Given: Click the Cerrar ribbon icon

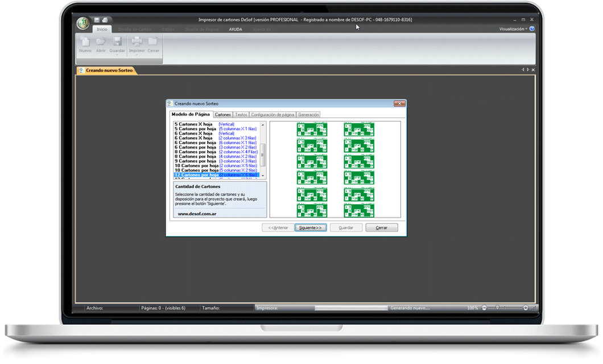Looking at the screenshot, I should pos(153,42).
